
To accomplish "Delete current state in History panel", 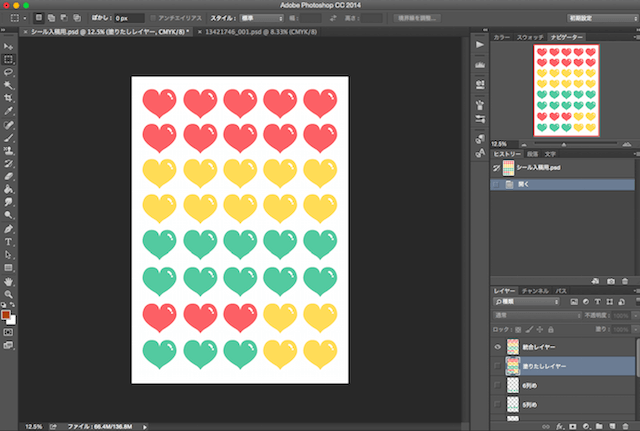I will click(x=625, y=281).
